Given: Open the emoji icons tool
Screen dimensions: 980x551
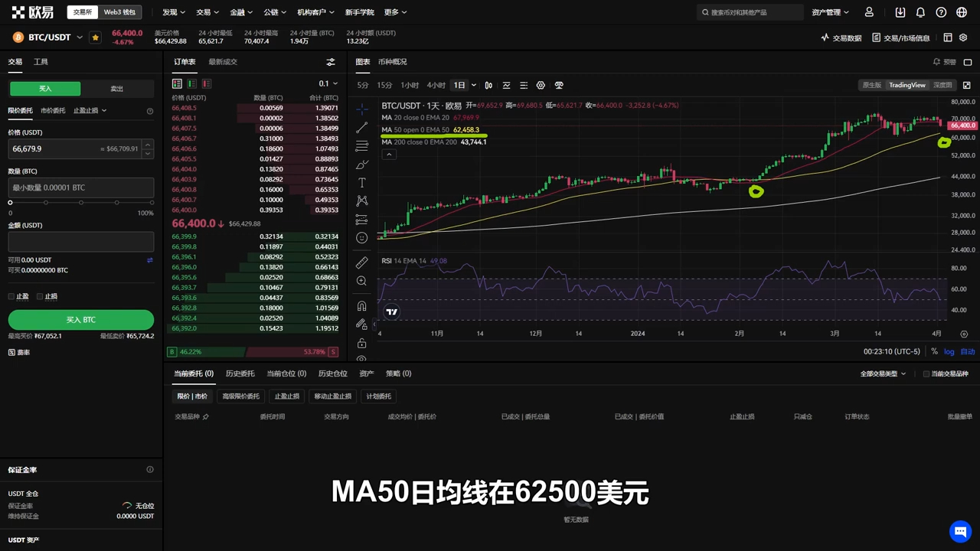Looking at the screenshot, I should click(x=362, y=238).
